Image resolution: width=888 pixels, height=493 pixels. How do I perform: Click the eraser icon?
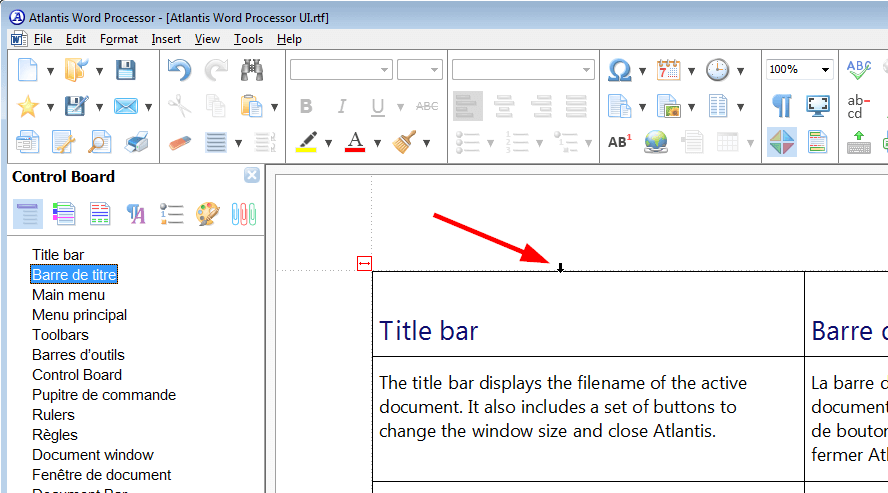click(180, 143)
